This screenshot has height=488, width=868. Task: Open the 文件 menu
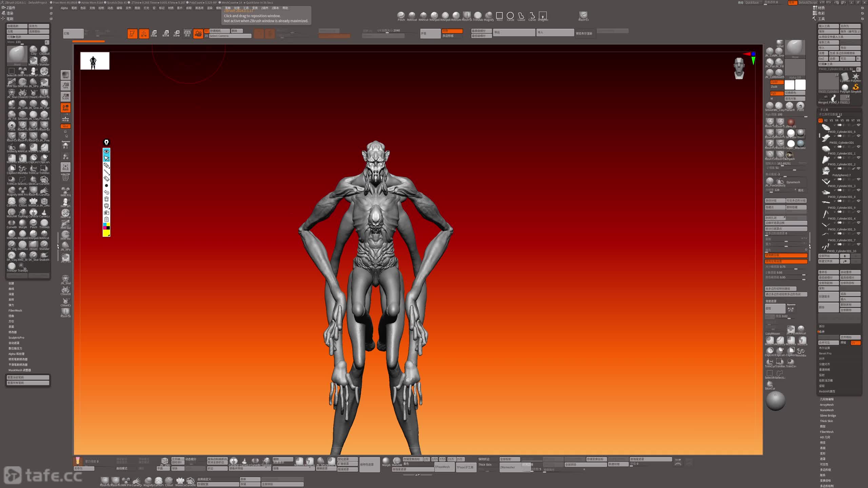pos(128,8)
